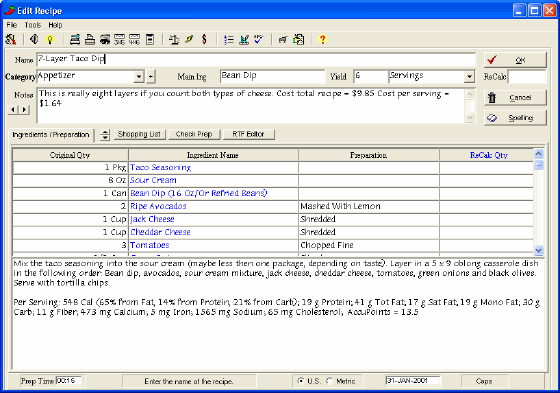The height and width of the screenshot is (393, 560).
Task: Click the paste clipboard toolbar icon
Action: [299, 39]
